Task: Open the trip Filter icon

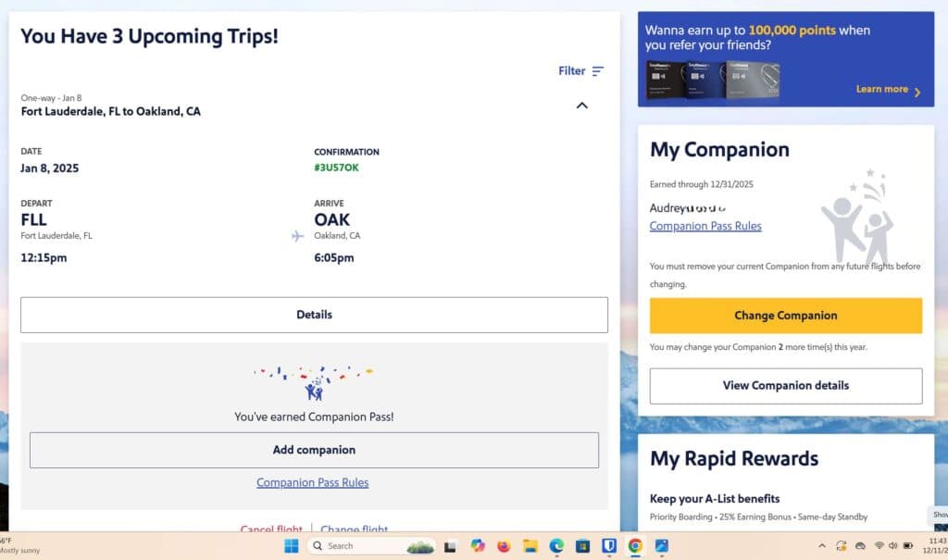Action: 597,71
